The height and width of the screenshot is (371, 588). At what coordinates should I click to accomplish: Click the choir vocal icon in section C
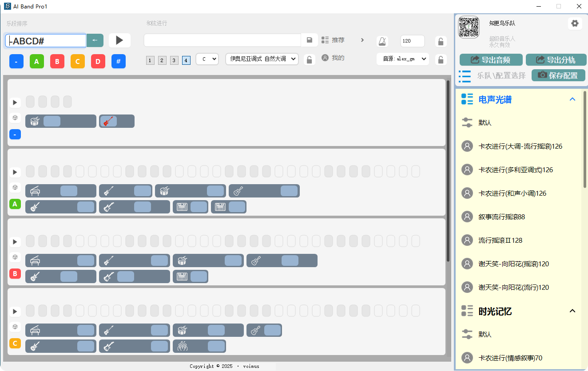click(182, 346)
